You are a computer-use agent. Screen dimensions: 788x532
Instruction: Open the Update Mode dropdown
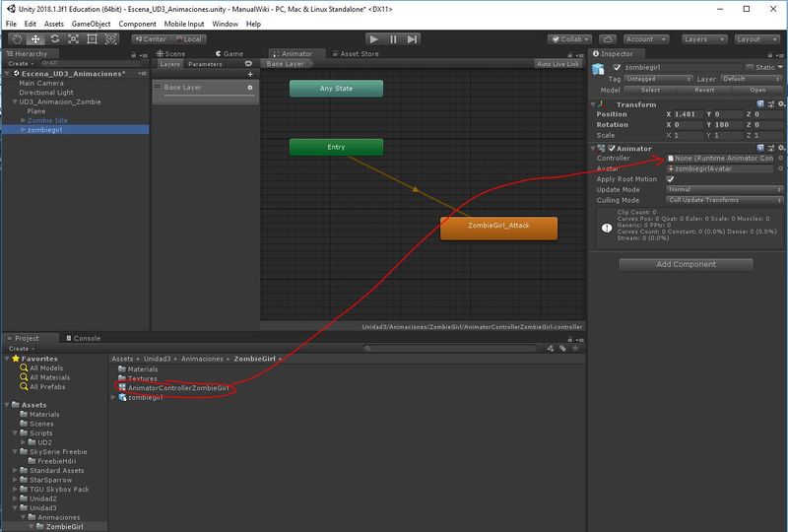point(725,189)
